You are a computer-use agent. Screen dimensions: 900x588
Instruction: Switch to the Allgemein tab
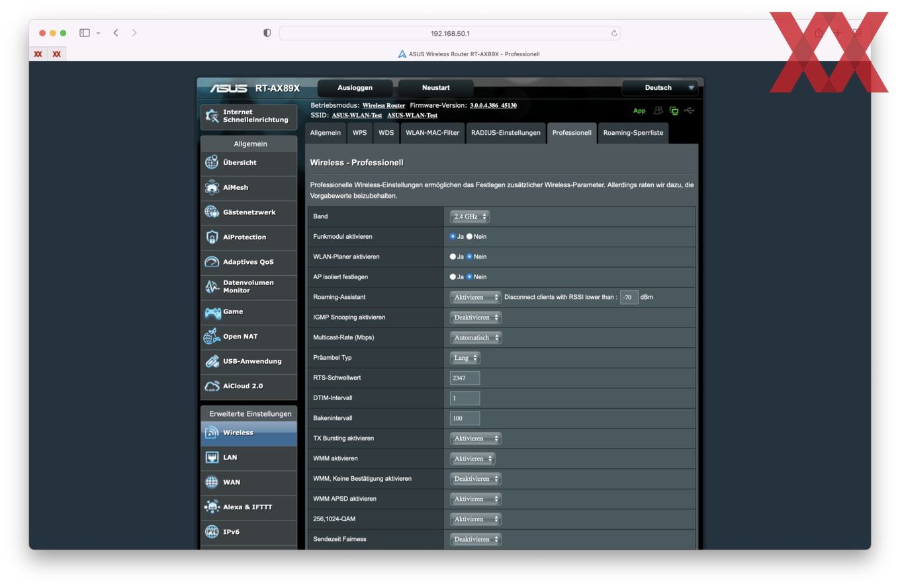point(326,133)
